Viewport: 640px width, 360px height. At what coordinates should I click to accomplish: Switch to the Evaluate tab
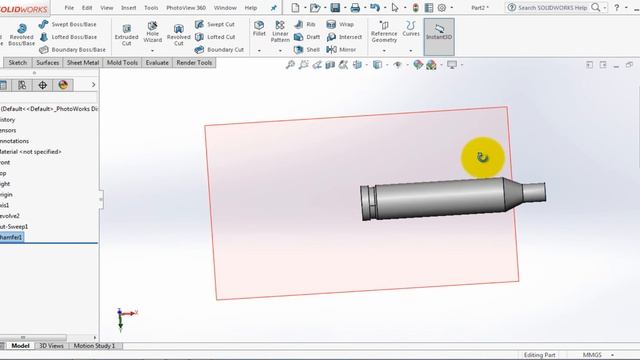coord(157,63)
